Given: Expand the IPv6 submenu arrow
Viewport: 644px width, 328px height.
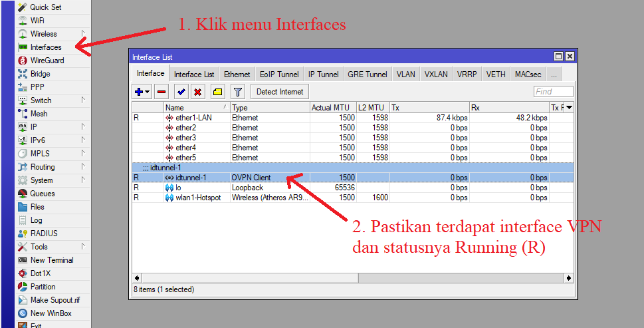Looking at the screenshot, I should [x=83, y=139].
